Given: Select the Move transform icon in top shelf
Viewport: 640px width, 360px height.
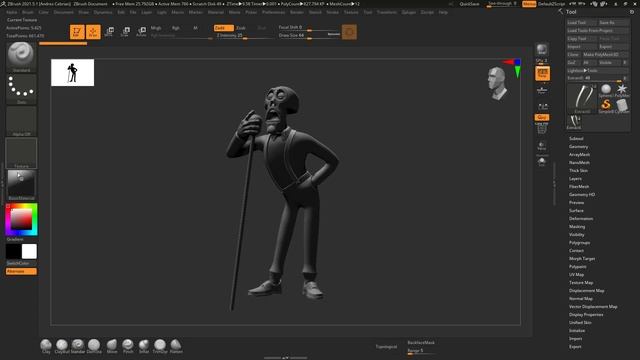Looking at the screenshot, I should pos(109,32).
